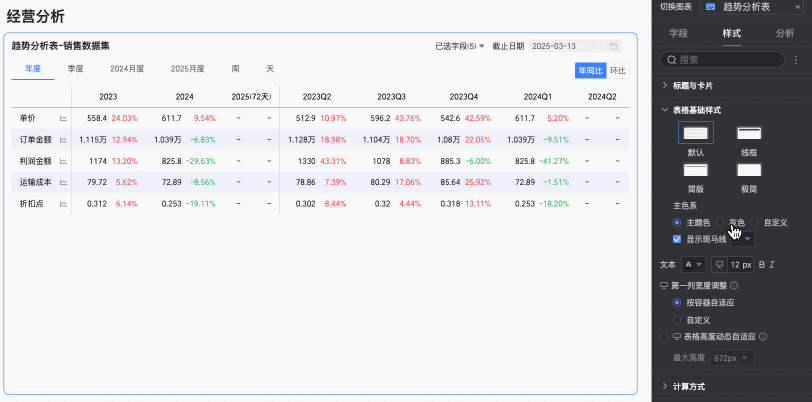Choose 自定义 under first column width
812x402 pixels.
(x=676, y=320)
